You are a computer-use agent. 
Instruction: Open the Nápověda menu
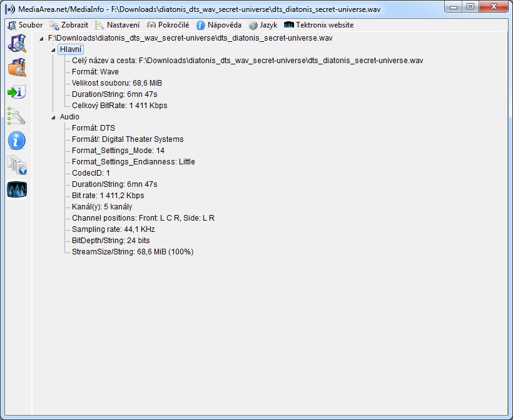point(219,25)
